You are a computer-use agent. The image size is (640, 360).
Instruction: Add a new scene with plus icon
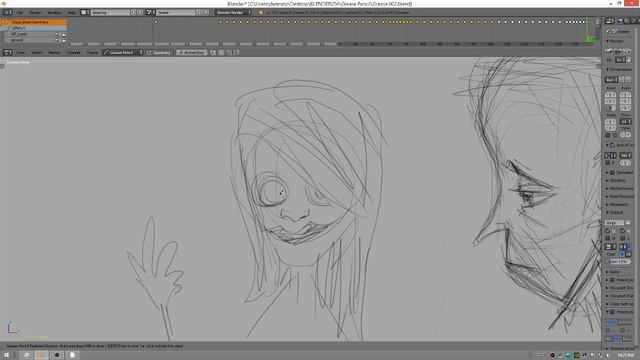click(199, 13)
